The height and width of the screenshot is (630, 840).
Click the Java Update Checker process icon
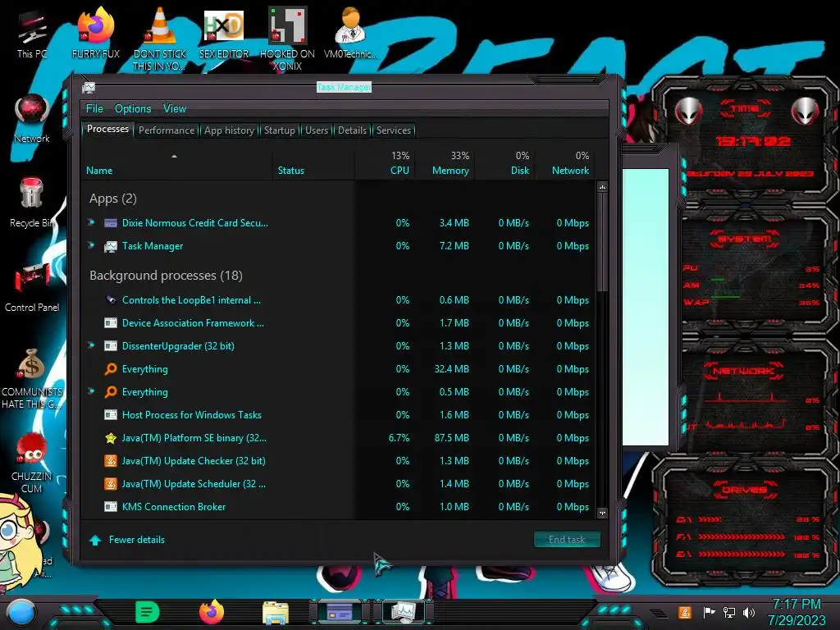pos(111,461)
